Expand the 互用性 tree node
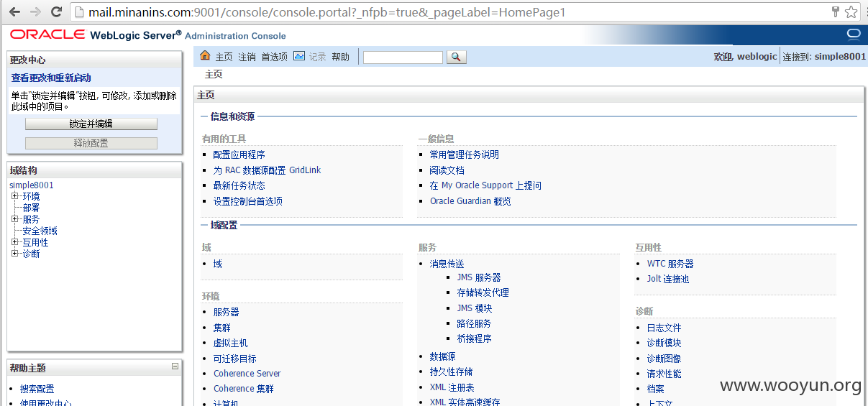This screenshot has height=406, width=868. coord(14,242)
